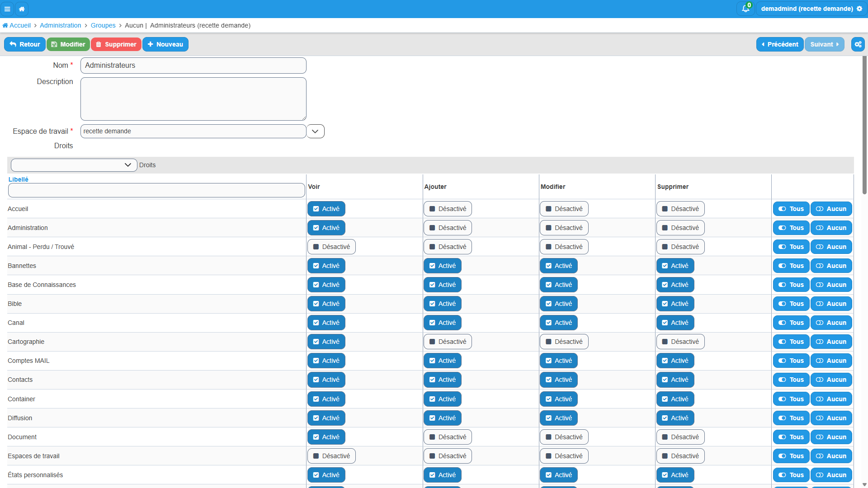Image resolution: width=868 pixels, height=488 pixels.
Task: Click the Libellé filter input
Action: [156, 190]
